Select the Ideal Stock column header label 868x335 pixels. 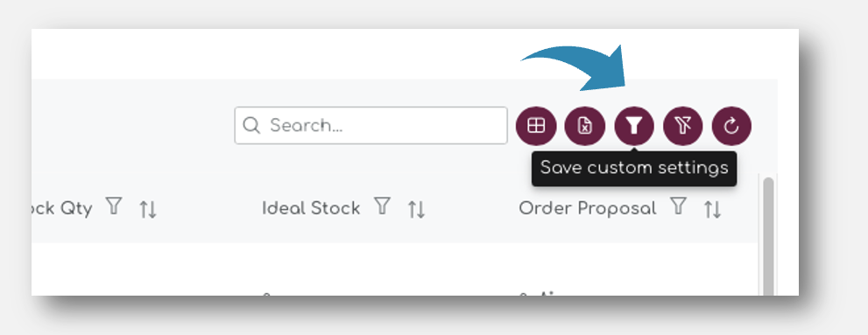click(x=311, y=208)
